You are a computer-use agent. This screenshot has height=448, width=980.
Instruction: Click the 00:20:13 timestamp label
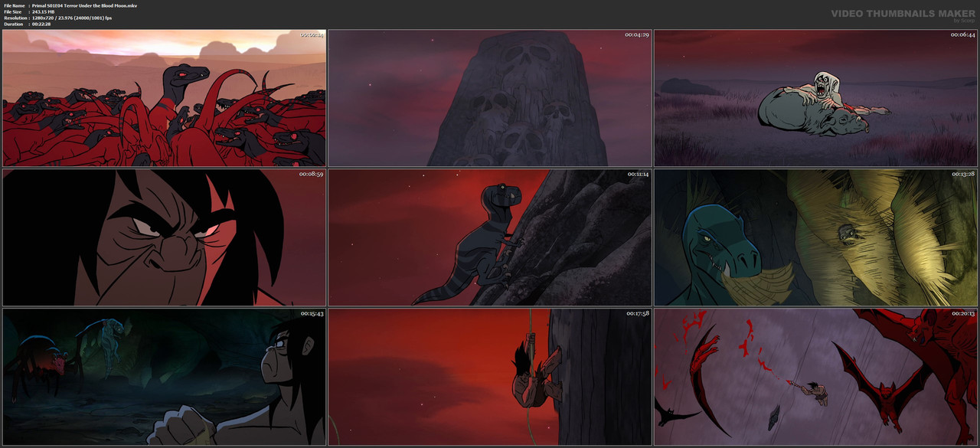962,313
